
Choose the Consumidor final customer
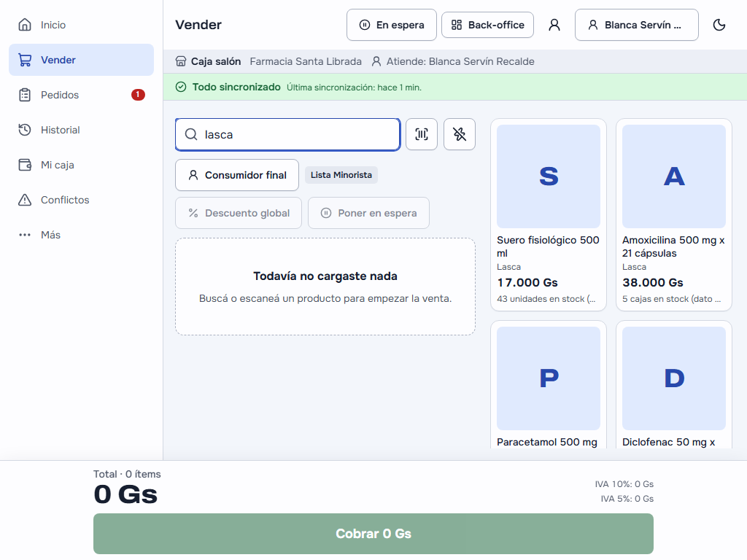point(237,175)
